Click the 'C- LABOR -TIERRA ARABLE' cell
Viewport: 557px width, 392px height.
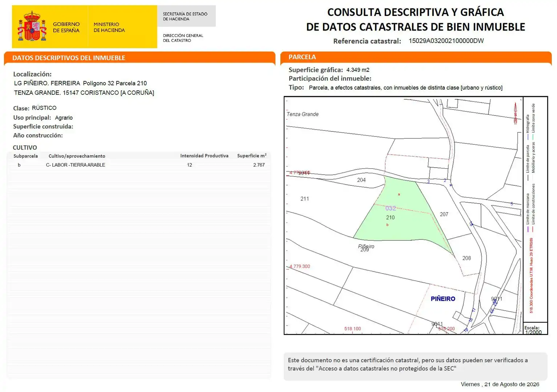point(76,165)
